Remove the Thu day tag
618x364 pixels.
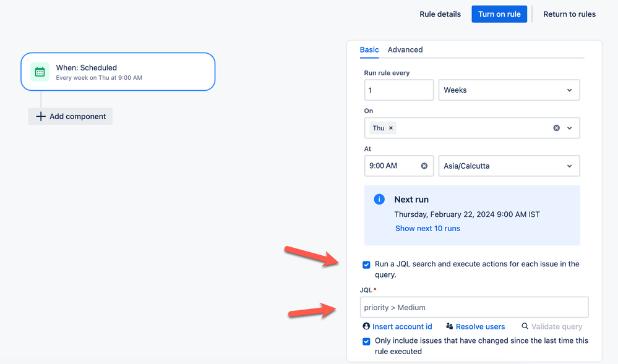point(390,128)
